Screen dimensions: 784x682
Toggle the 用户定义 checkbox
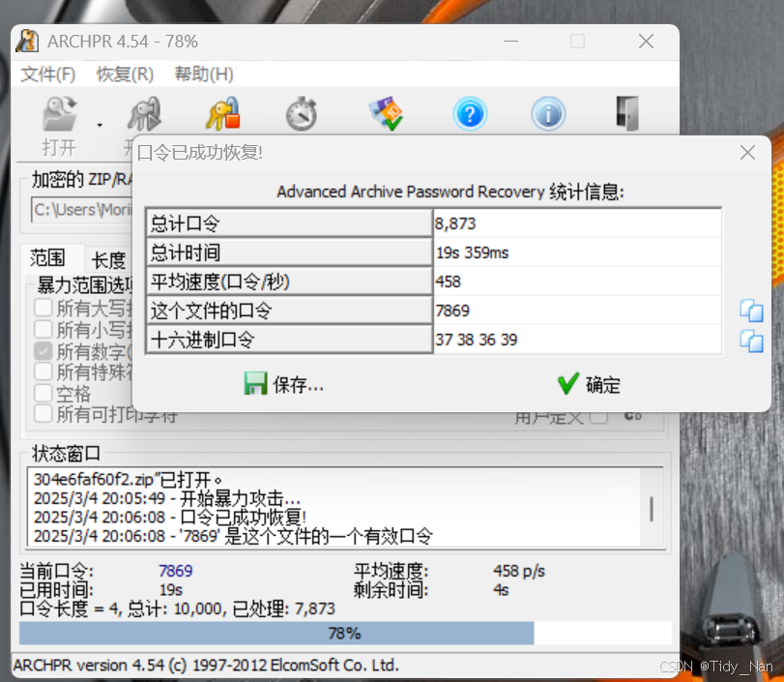tap(598, 417)
